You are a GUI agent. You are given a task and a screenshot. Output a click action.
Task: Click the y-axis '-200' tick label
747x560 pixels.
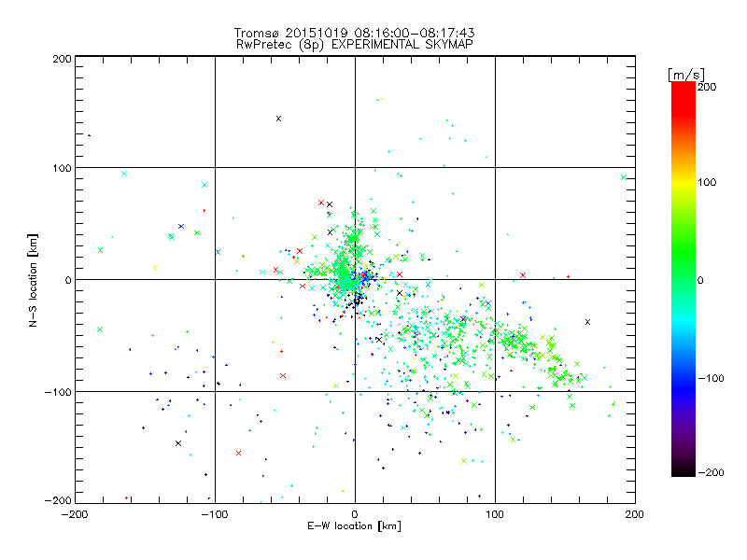[x=58, y=500]
